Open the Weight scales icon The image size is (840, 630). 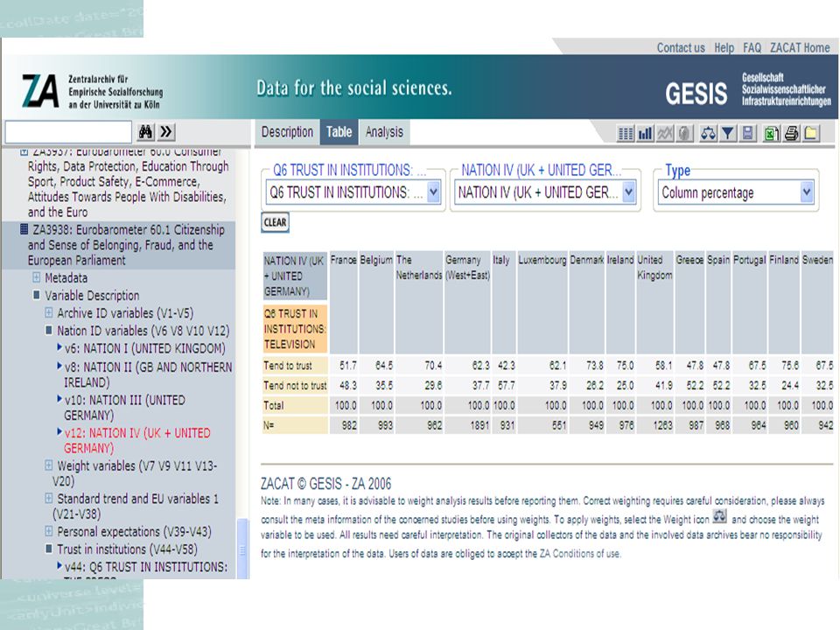click(708, 133)
